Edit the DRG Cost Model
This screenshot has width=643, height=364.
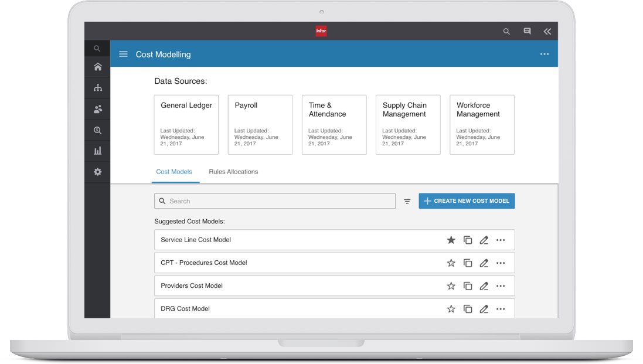[484, 309]
